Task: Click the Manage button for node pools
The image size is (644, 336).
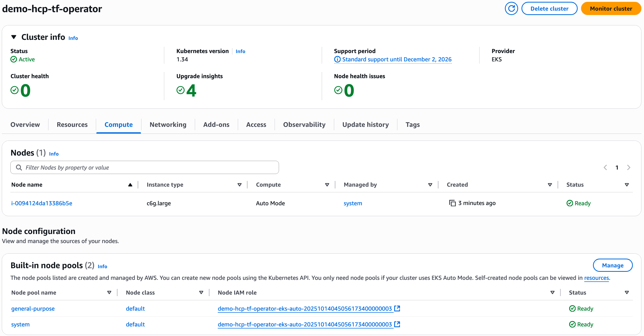Action: (612, 265)
